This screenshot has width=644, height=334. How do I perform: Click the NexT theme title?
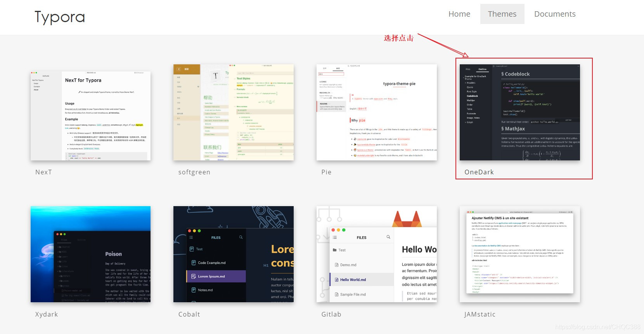pyautogui.click(x=43, y=172)
